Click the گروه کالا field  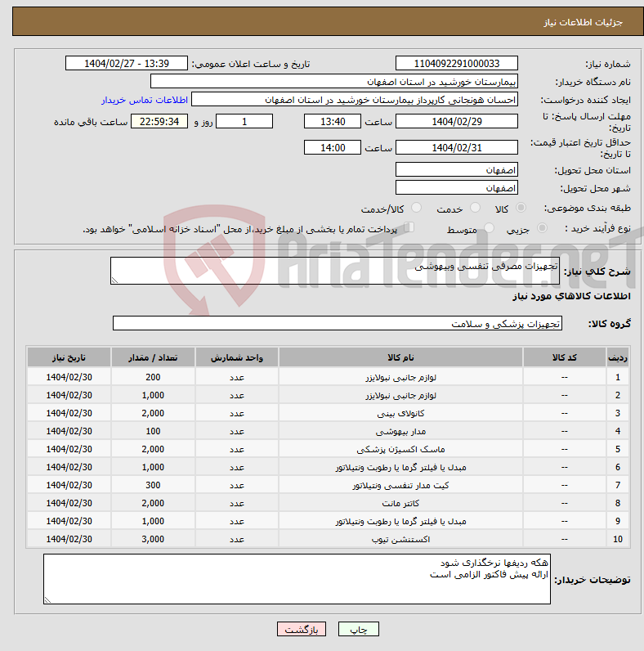click(x=338, y=323)
